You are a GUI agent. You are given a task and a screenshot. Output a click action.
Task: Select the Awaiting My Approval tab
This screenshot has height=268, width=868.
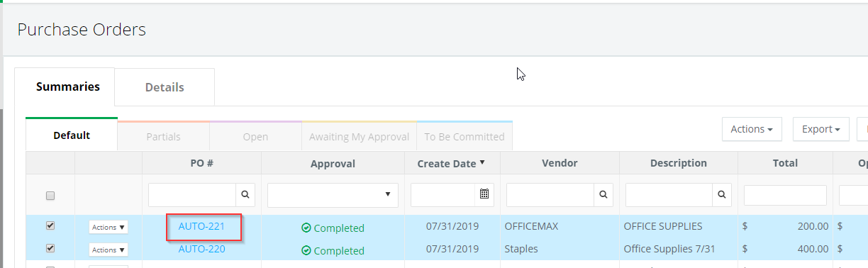[x=360, y=136]
